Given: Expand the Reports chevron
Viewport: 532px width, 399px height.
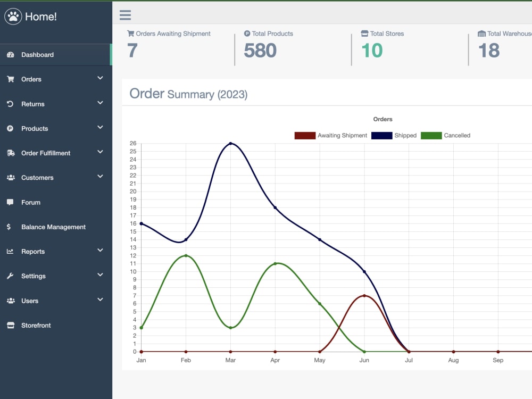Looking at the screenshot, I should coord(100,251).
